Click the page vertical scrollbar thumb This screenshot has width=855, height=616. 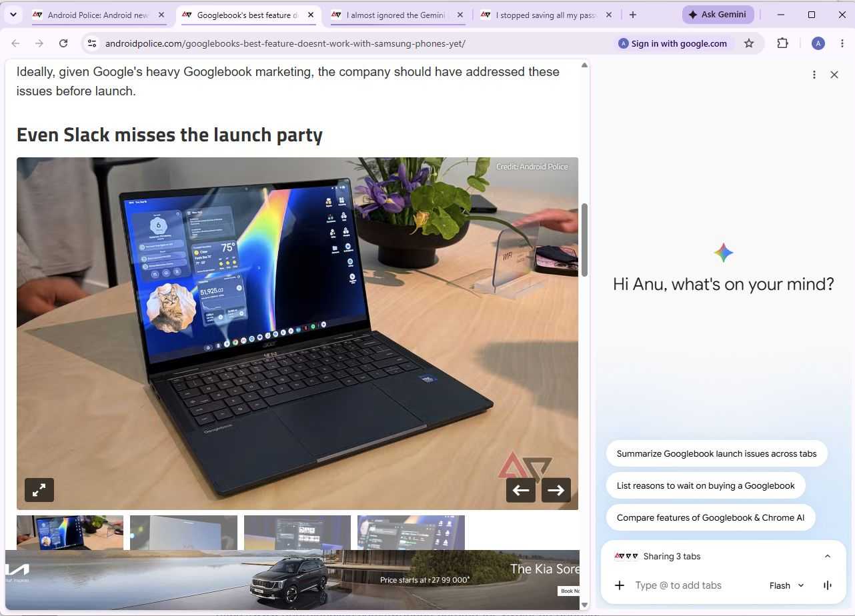pyautogui.click(x=585, y=240)
